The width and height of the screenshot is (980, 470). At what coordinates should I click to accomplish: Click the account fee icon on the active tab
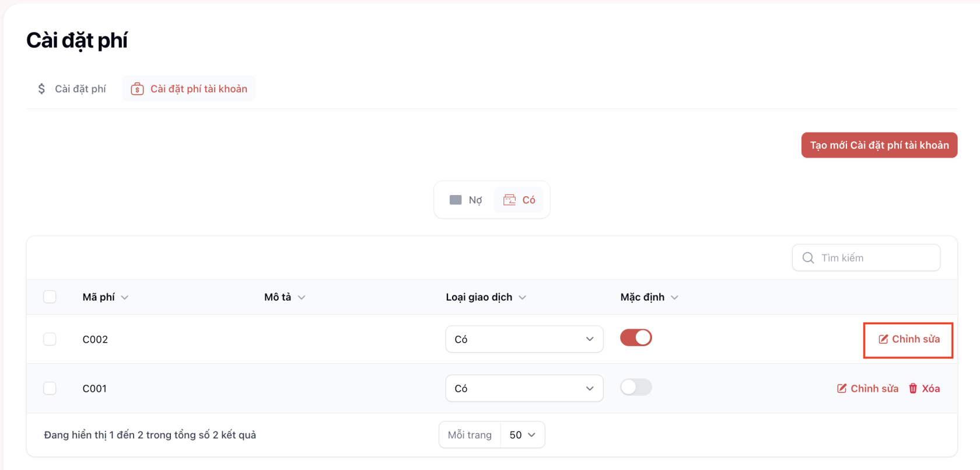coord(137,89)
